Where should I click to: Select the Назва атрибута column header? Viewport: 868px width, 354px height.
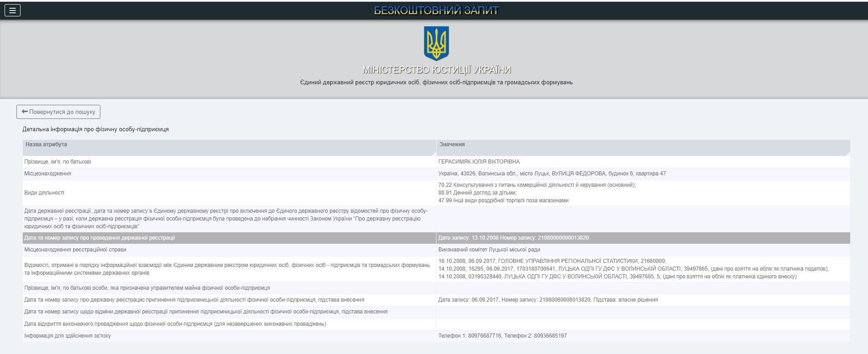[46, 144]
